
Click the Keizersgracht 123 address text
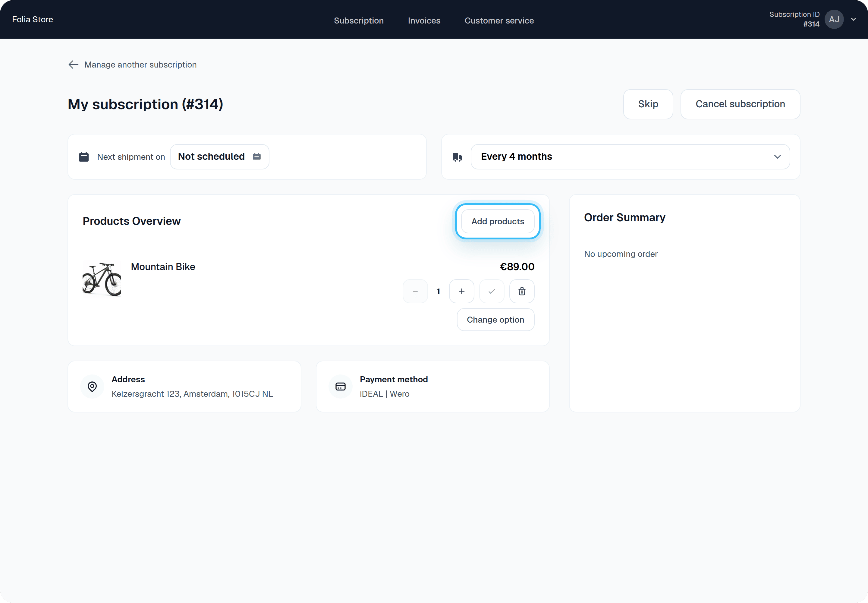[192, 394]
